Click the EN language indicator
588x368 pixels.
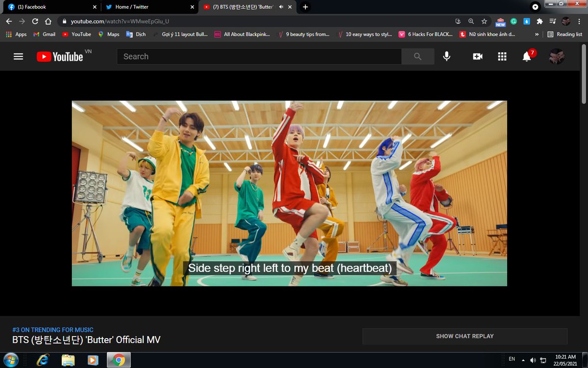pos(512,359)
